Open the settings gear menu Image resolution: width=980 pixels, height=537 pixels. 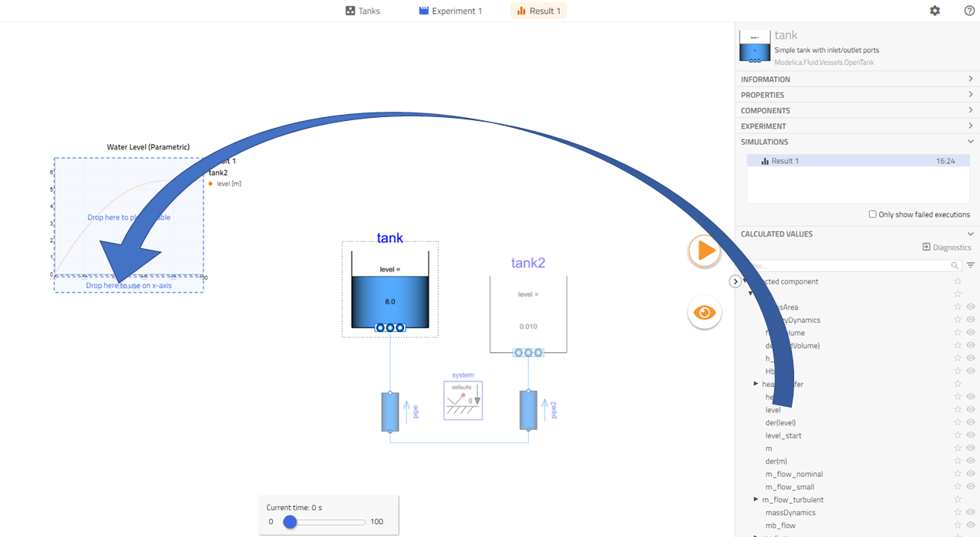coord(935,11)
